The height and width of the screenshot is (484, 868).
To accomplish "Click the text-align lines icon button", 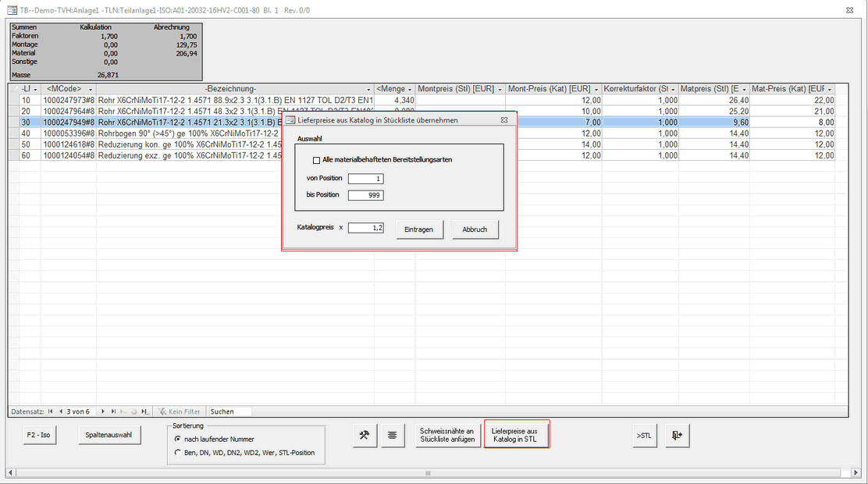I will point(392,436).
